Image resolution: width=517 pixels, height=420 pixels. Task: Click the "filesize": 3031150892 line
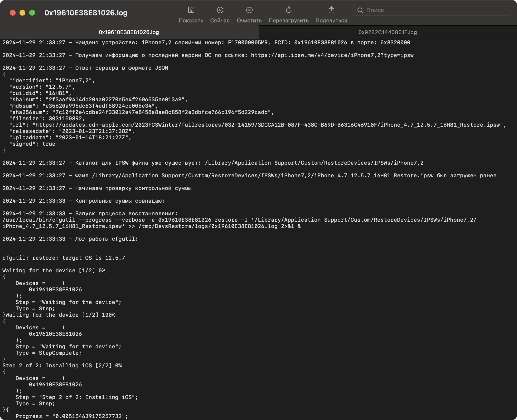[47, 119]
